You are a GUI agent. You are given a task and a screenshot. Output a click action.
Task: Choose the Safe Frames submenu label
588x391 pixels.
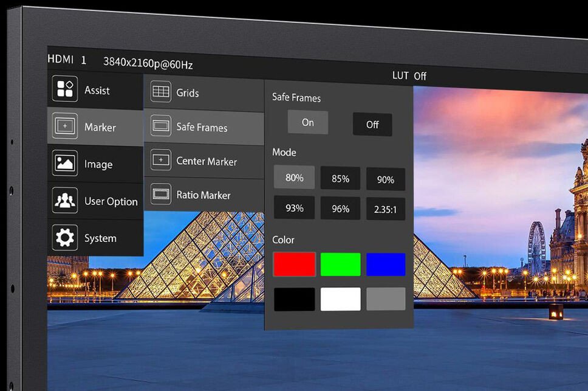pos(202,128)
